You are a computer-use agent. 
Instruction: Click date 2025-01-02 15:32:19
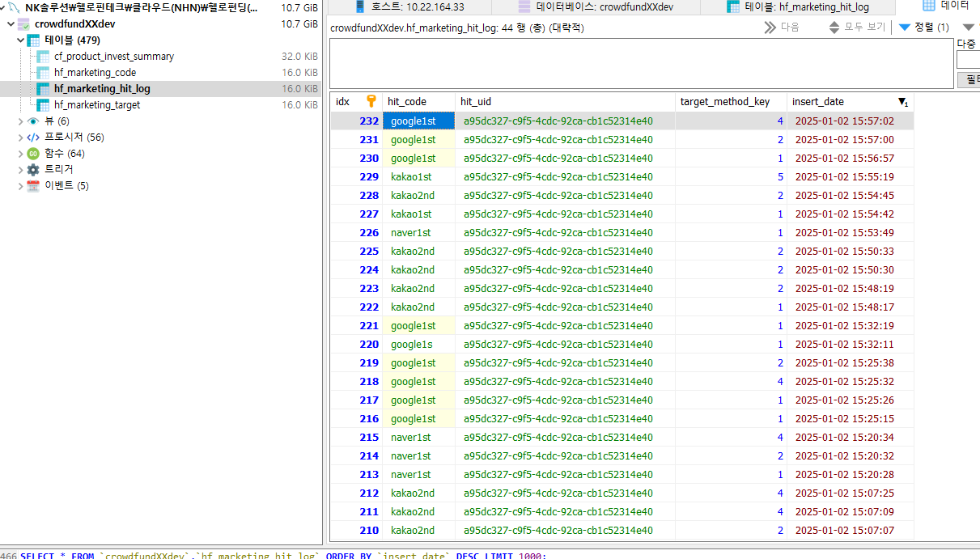844,326
